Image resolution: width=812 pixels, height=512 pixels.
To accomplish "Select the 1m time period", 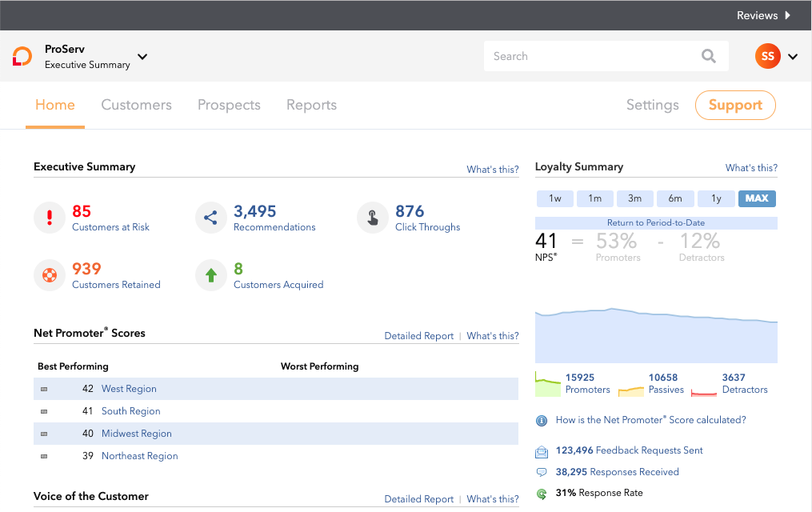I will pyautogui.click(x=595, y=198).
